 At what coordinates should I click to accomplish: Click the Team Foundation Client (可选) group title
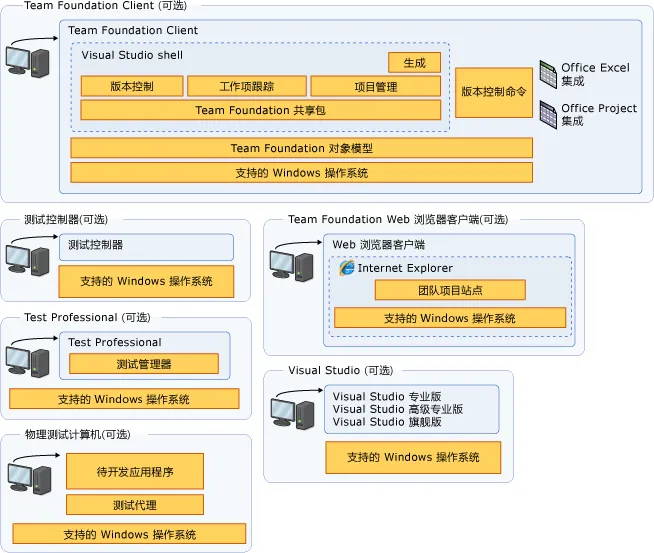click(x=106, y=5)
